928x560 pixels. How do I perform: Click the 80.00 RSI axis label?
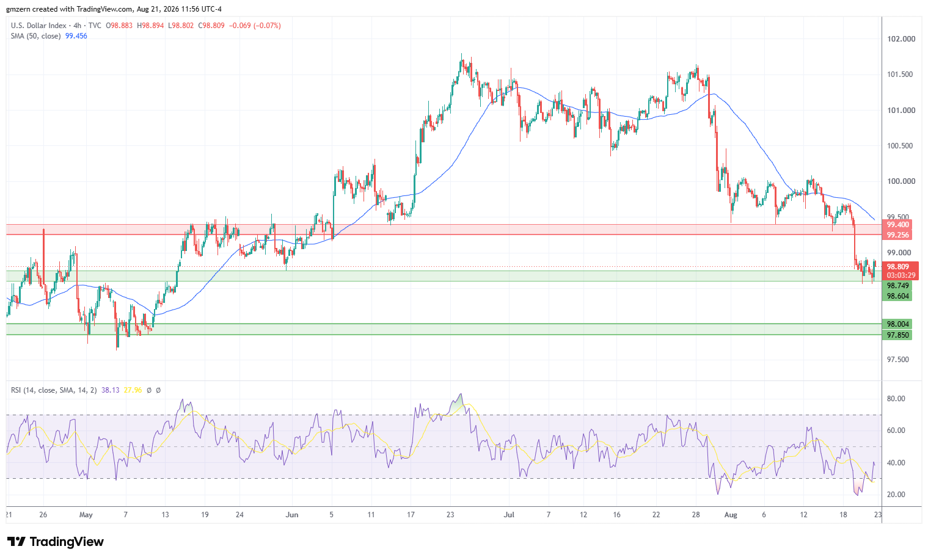(896, 399)
